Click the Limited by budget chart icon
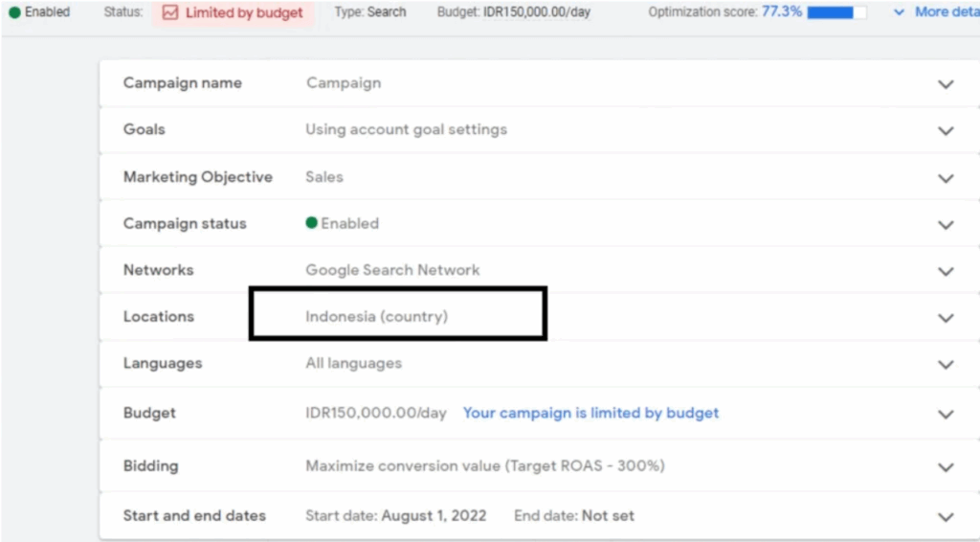Viewport: 980px width, 542px height. coord(170,13)
